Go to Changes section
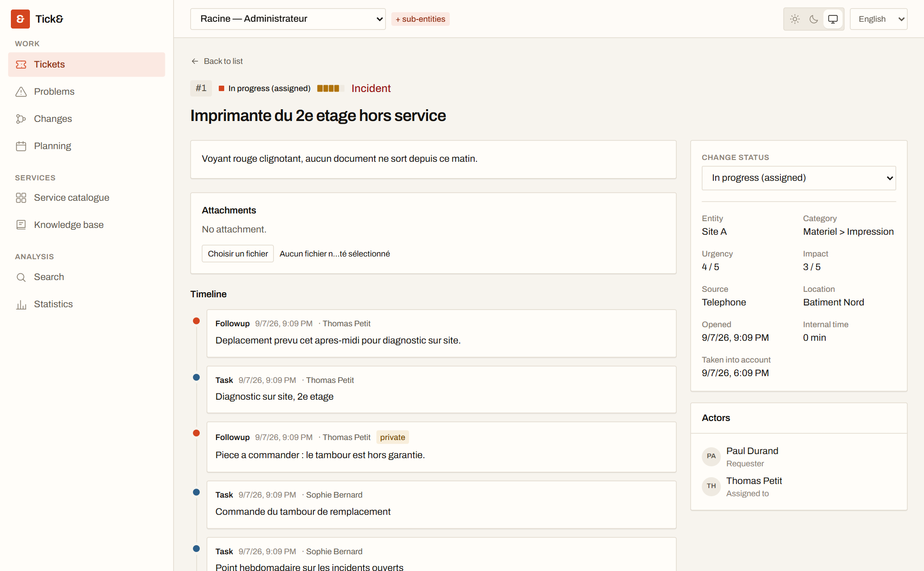 (87, 119)
